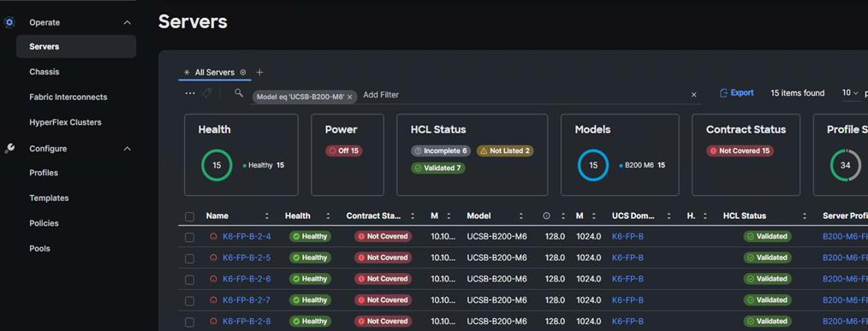Viewport: 868px width, 331px height.
Task: Select the header select-all checkbox
Action: (x=189, y=216)
